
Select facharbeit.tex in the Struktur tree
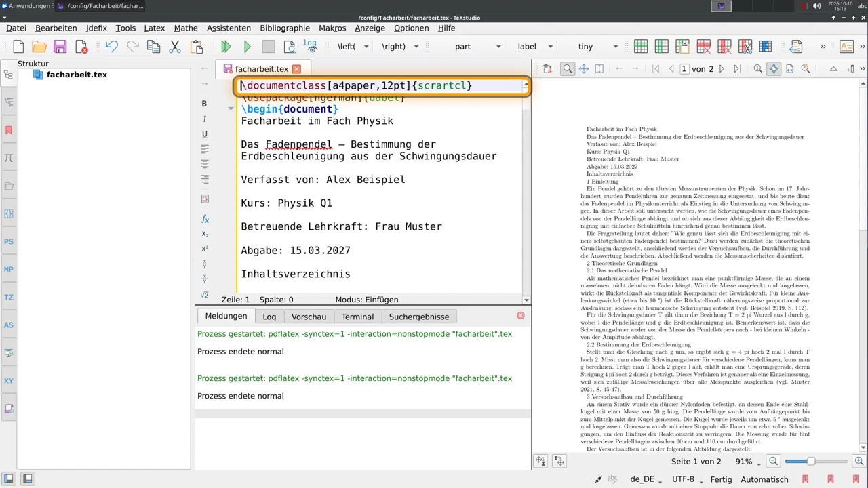click(77, 75)
